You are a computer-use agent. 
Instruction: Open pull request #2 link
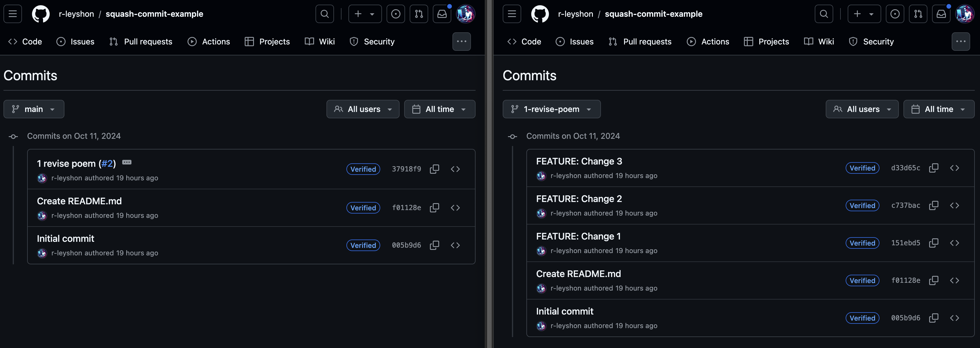tap(107, 164)
